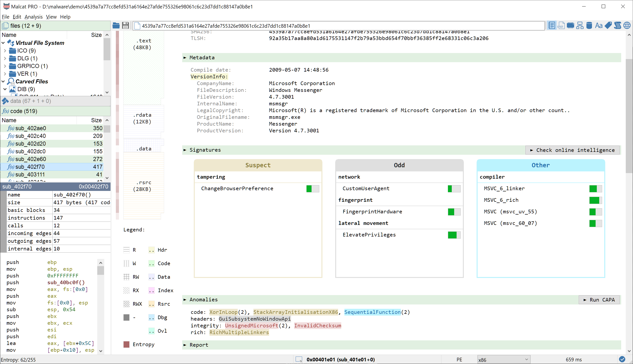Toggle the ChangeBrowserPreference signature switch
The height and width of the screenshot is (364, 633).
tap(313, 189)
